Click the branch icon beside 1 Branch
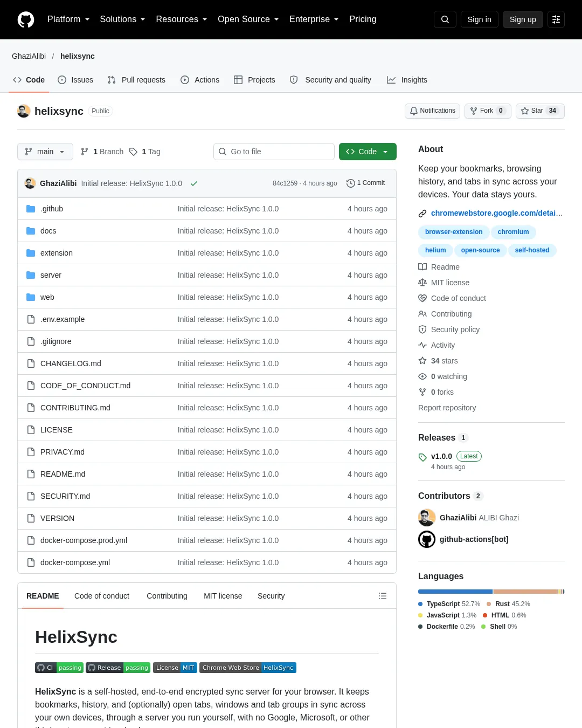The image size is (582, 728). tap(85, 152)
